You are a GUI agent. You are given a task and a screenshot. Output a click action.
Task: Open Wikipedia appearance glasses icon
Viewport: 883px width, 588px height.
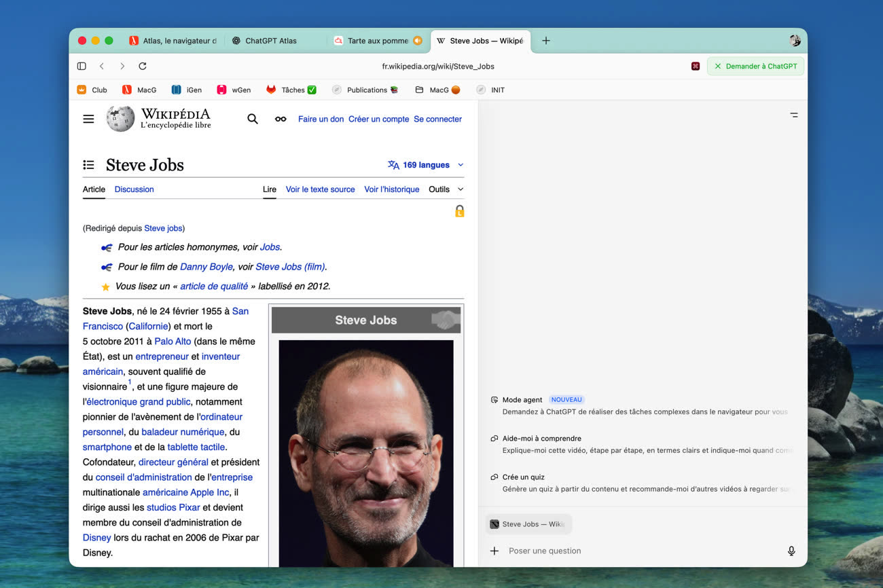281,119
